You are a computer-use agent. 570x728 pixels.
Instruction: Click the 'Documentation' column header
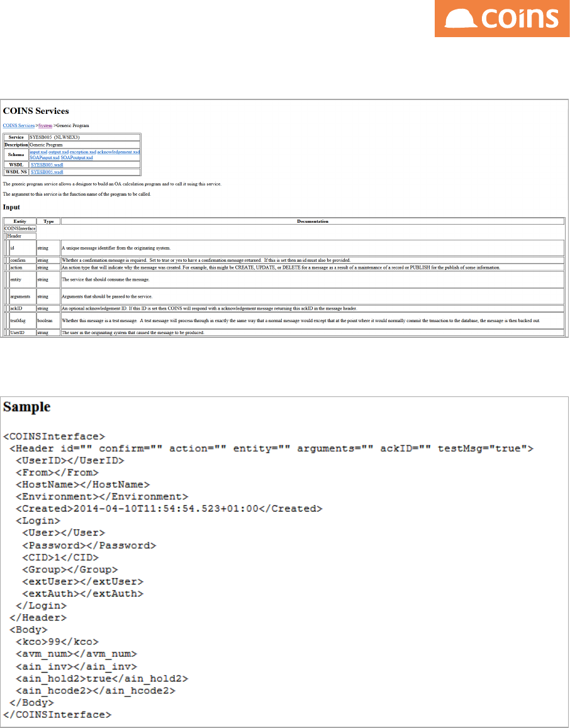click(313, 221)
